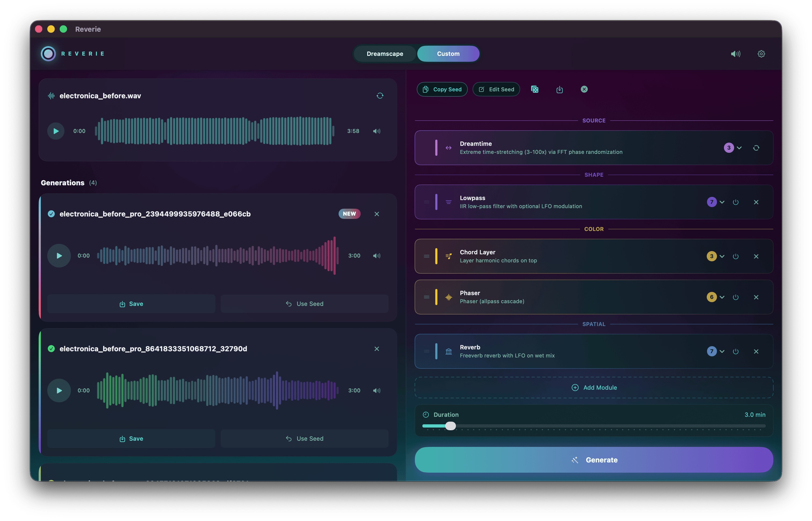Screen dimensions: 812x521
Task: Click the "3.0 min" duration value
Action: [x=755, y=415]
